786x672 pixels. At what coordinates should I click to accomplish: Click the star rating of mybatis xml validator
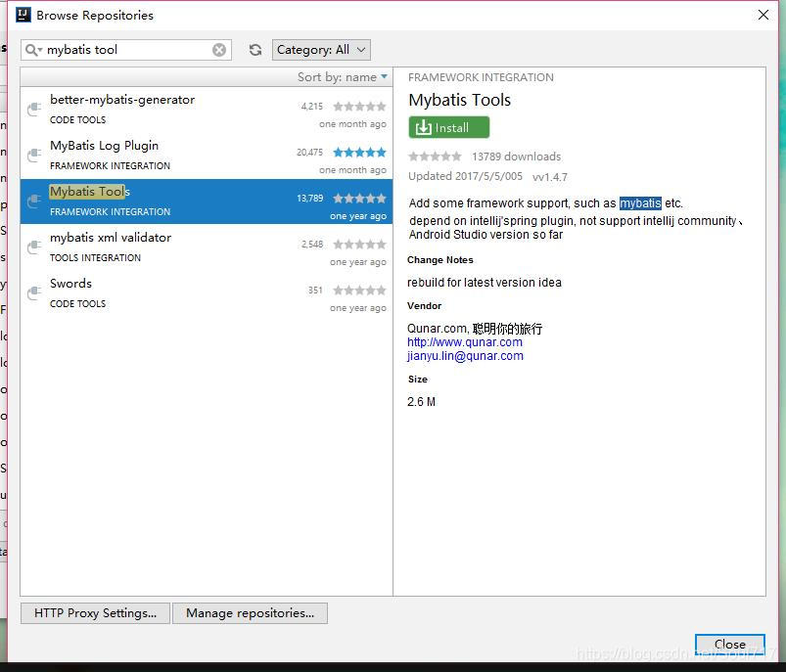point(359,245)
